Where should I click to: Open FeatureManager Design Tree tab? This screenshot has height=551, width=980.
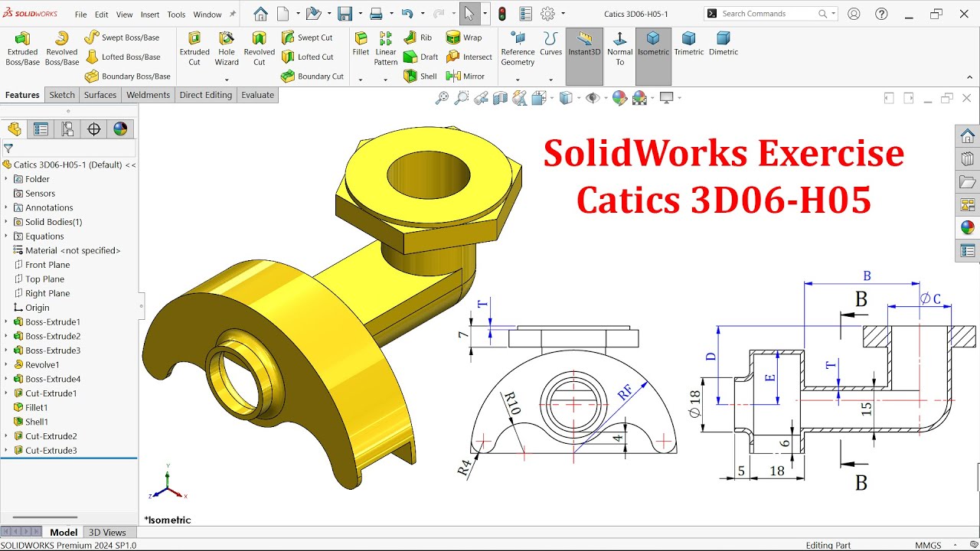click(15, 129)
